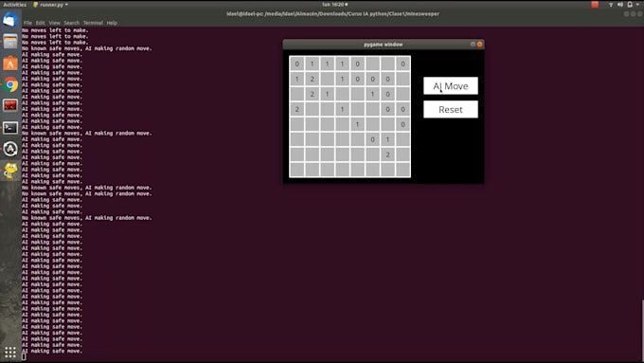Open the Terminal icon in the dock
The width and height of the screenshot is (644, 363).
[10, 127]
